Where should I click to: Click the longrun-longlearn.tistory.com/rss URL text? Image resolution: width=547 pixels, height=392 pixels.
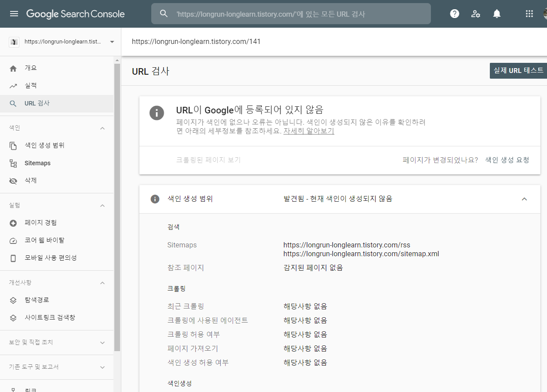coord(346,245)
